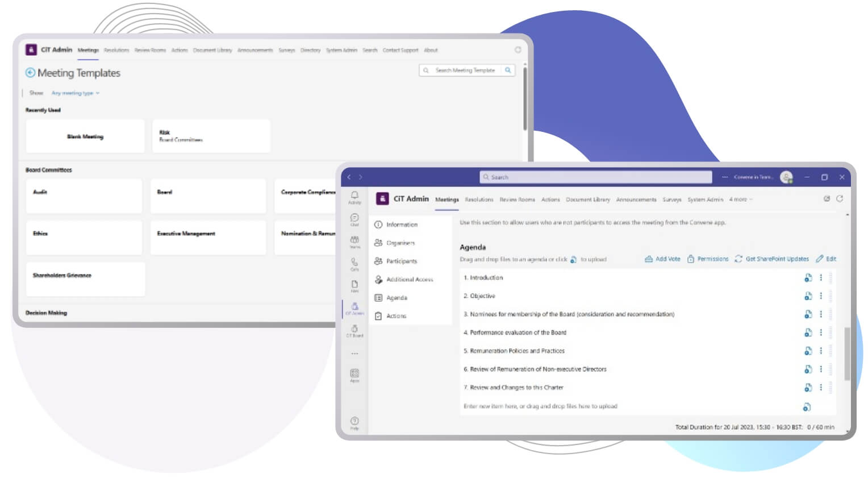Expand the "Any meeting type" filter

(73, 93)
